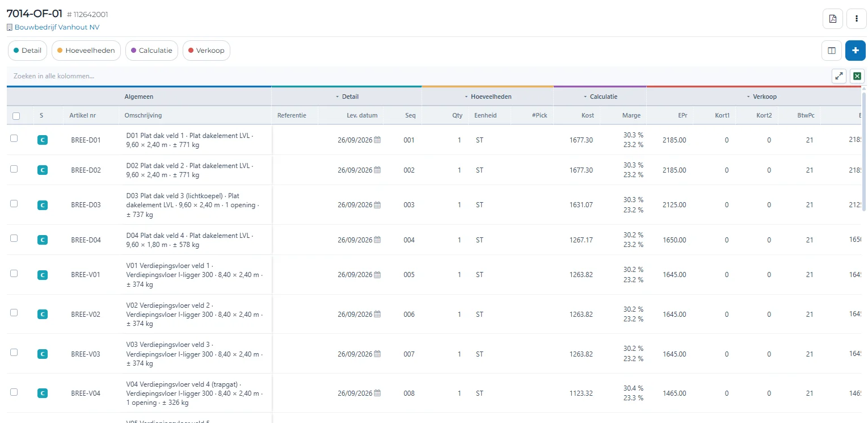
Task: Tick the checkbox for BREE-D03
Action: [14, 203]
